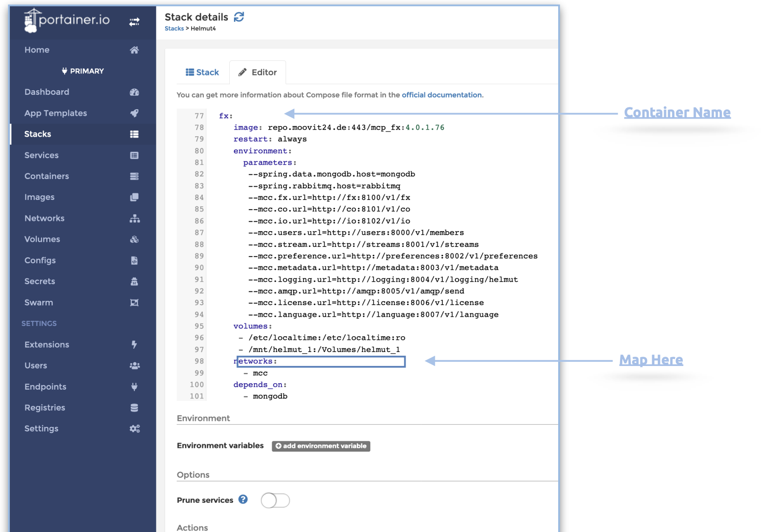The height and width of the screenshot is (532, 761).
Task: Open Users via the group icon
Action: 134,366
